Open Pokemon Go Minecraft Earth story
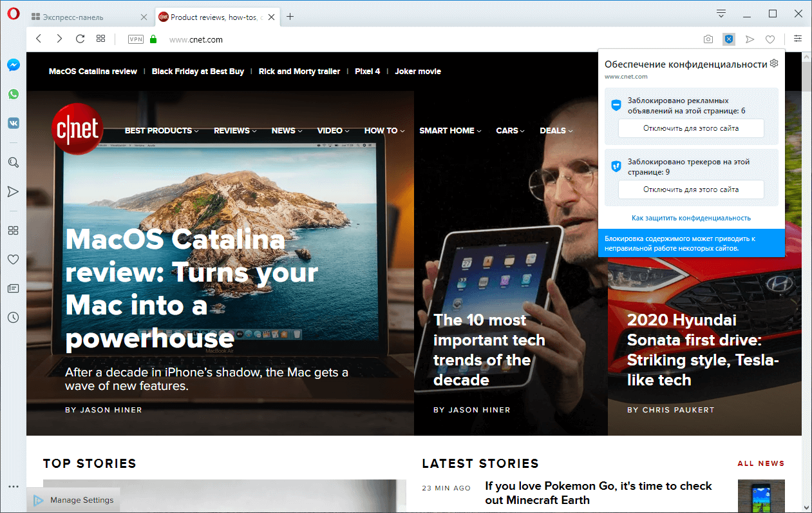812x513 pixels. click(x=598, y=492)
